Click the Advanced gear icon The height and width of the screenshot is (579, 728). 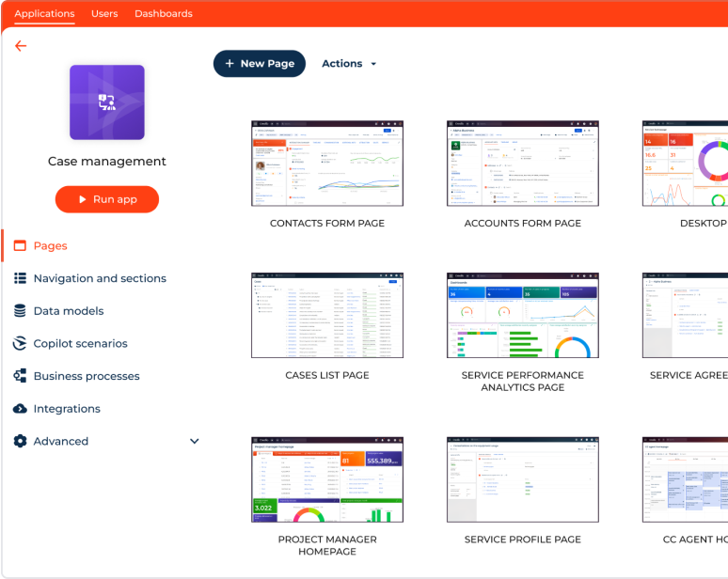pyautogui.click(x=20, y=441)
